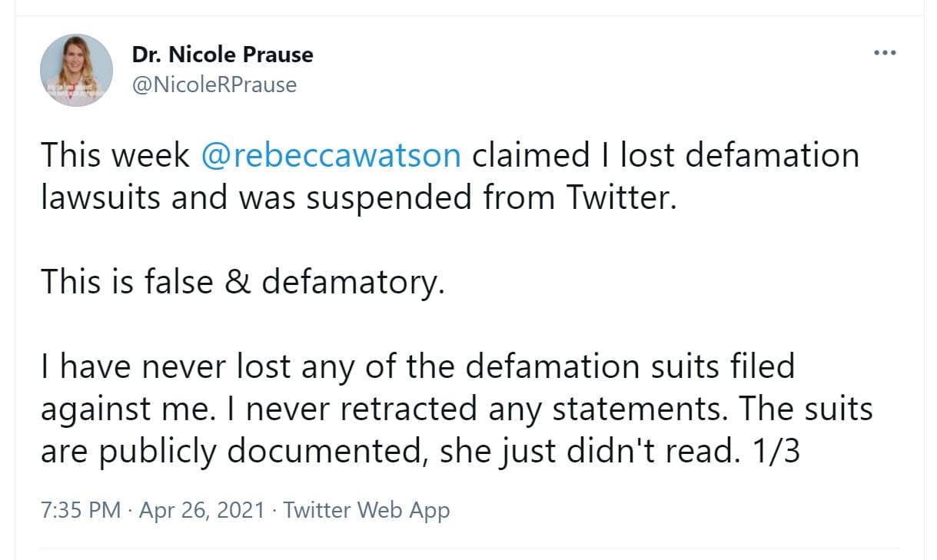Click the words "This week" opening the tweet
This screenshot has width=937, height=560.
point(115,155)
